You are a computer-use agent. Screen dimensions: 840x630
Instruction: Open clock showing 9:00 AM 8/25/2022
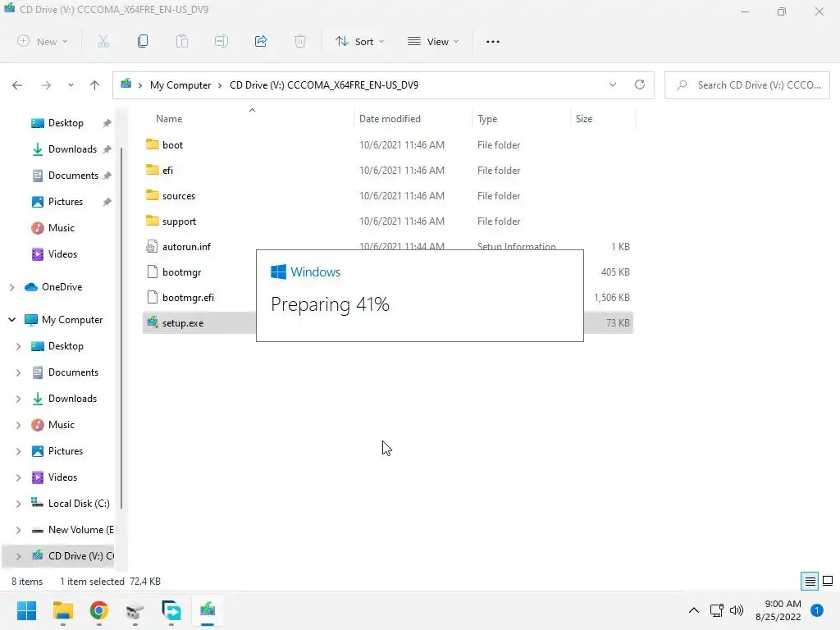click(x=778, y=610)
